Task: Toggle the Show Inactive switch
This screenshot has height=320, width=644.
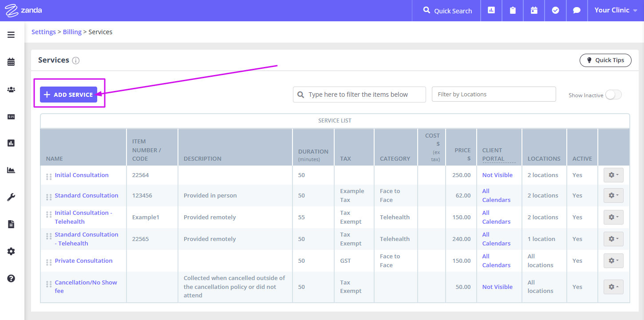Action: click(x=613, y=95)
